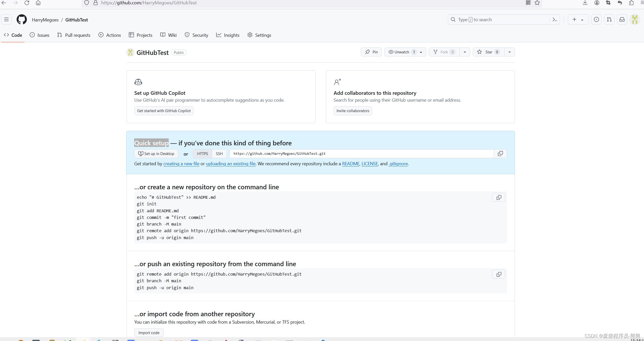Copy the repository HTTPS URL
Viewport: 644px width, 341px height.
point(500,154)
